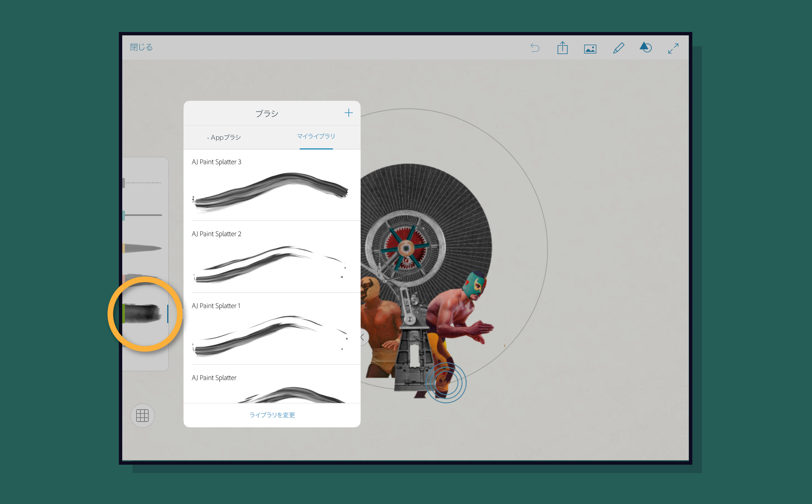Click the image import icon
This screenshot has height=504, width=812.
(590, 49)
